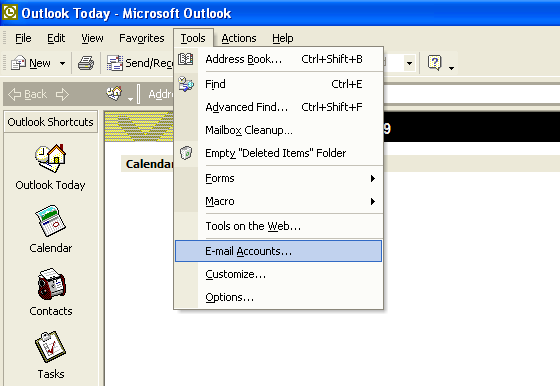This screenshot has width=560, height=386.
Task: Click the Outlook Today shortcut label
Action: 50,185
